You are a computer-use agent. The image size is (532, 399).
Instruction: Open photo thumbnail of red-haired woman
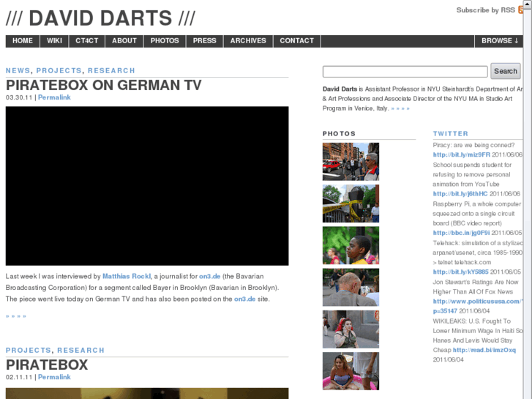[351, 329]
